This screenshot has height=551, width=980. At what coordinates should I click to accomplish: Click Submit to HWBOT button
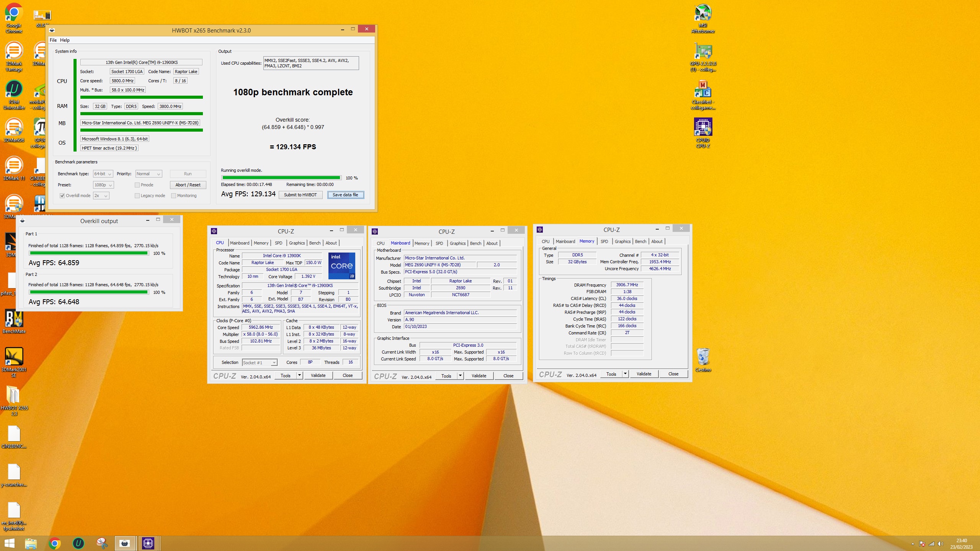coord(301,195)
